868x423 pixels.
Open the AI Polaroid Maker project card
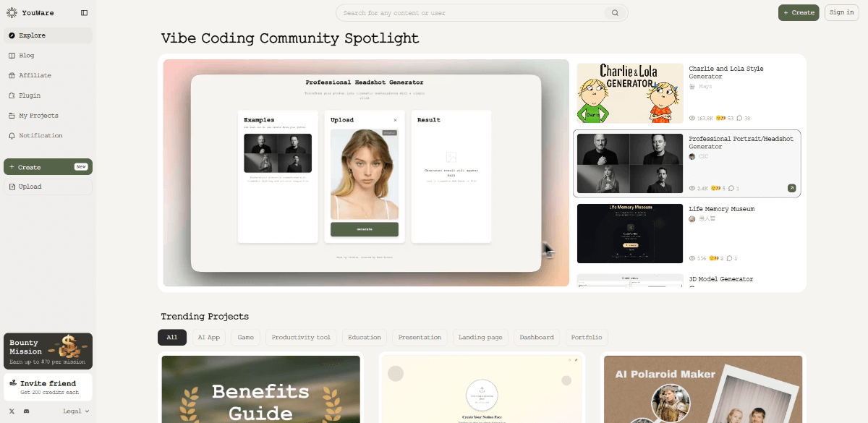coord(703,389)
